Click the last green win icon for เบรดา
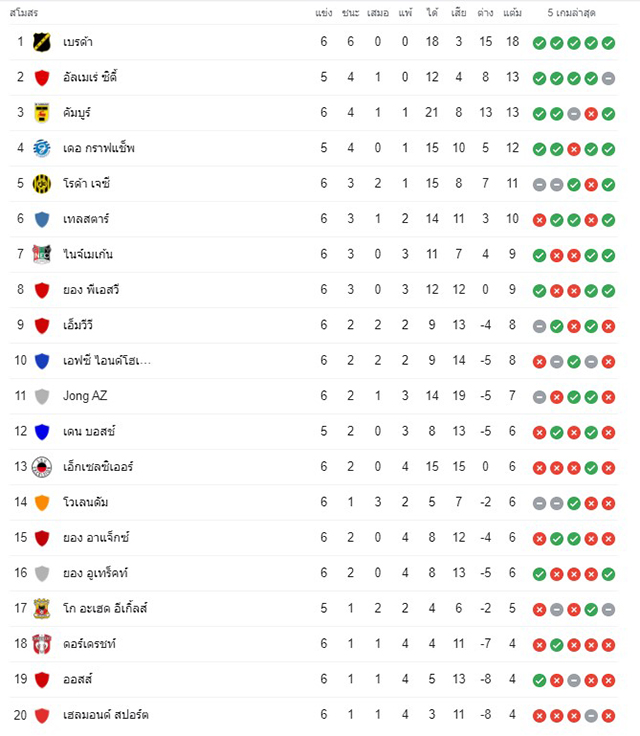The width and height of the screenshot is (640, 736). click(609, 43)
